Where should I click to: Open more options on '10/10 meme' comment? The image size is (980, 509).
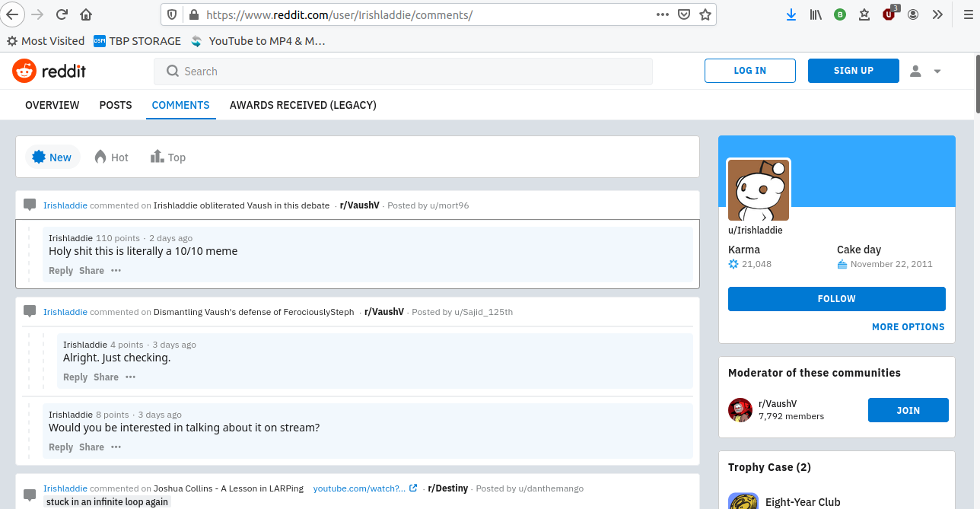point(116,271)
